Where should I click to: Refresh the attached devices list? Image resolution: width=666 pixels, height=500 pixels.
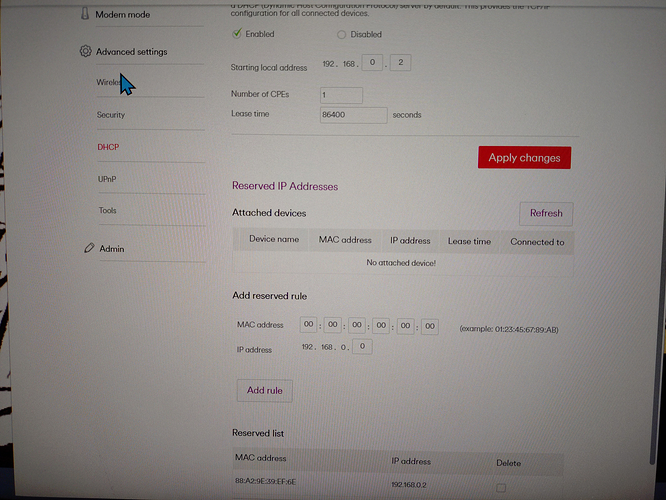click(546, 213)
